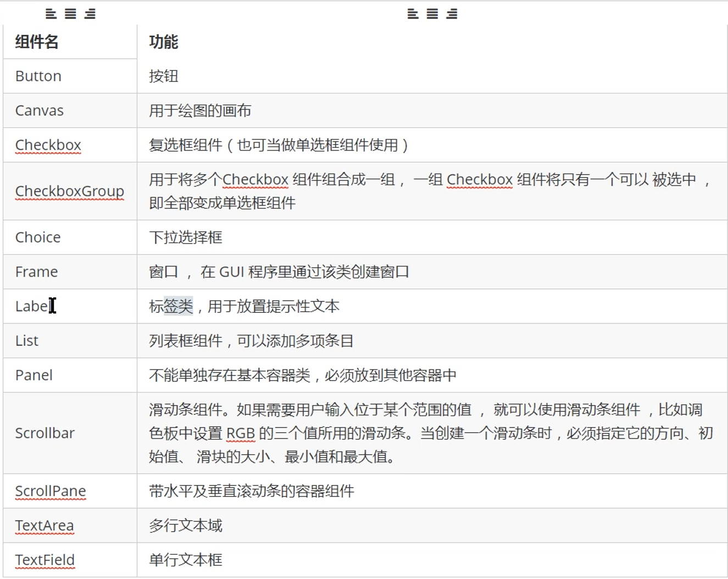Click the ScrollPane component cell
The image size is (728, 579).
click(70, 491)
